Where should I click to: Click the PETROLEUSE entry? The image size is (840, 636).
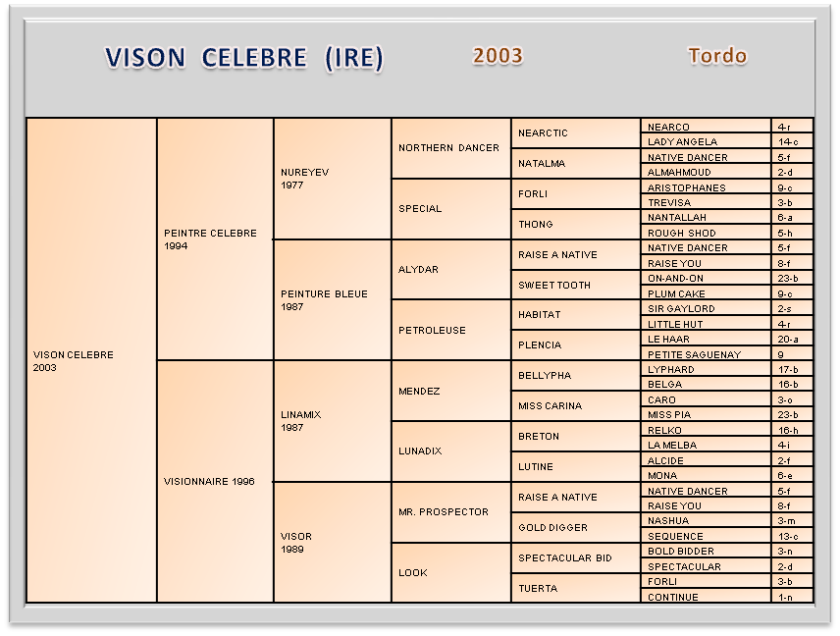450,330
